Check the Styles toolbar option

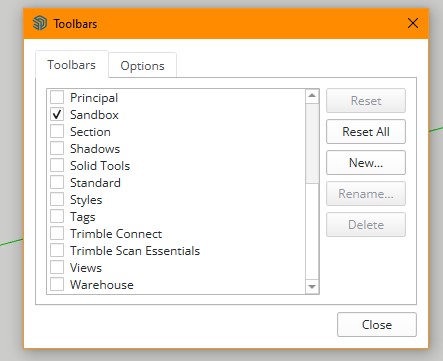pyautogui.click(x=57, y=199)
